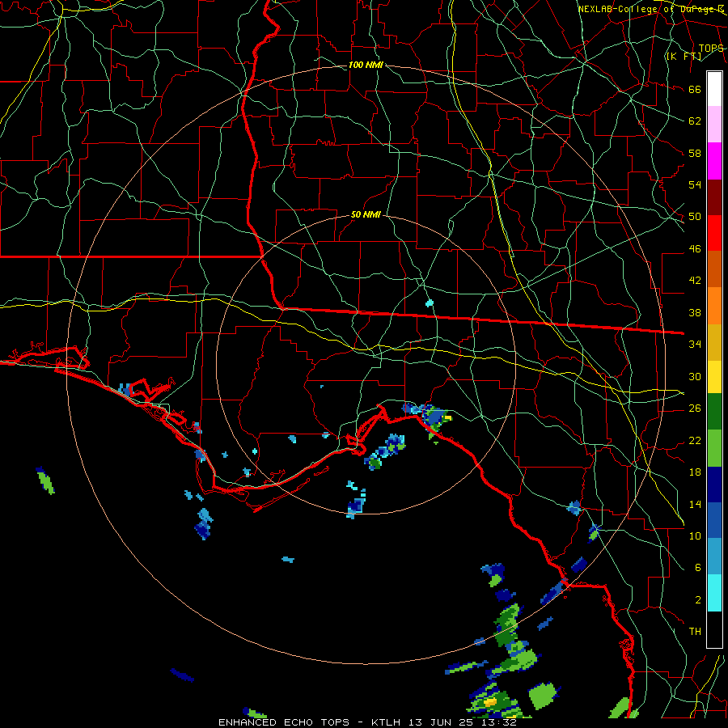The width and height of the screenshot is (728, 728).
Task: Click the 100 NMI range ring label
Action: 366,65
